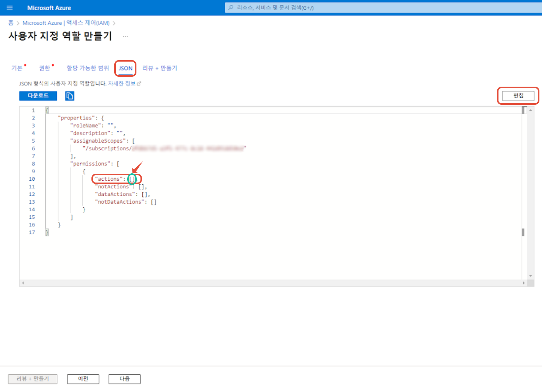Select the JSON tab
This screenshot has width=542, height=392.
click(125, 68)
